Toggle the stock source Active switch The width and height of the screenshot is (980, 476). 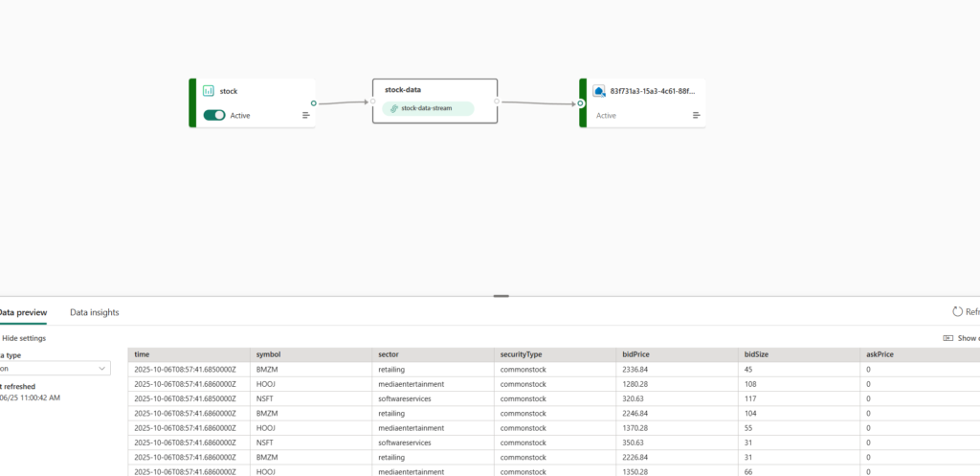click(214, 115)
